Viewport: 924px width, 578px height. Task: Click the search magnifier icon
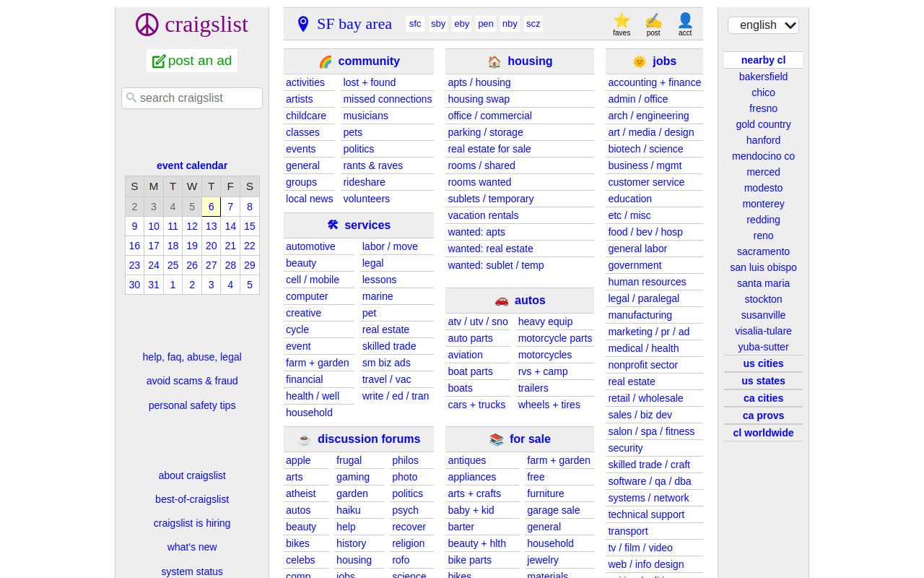pos(131,98)
